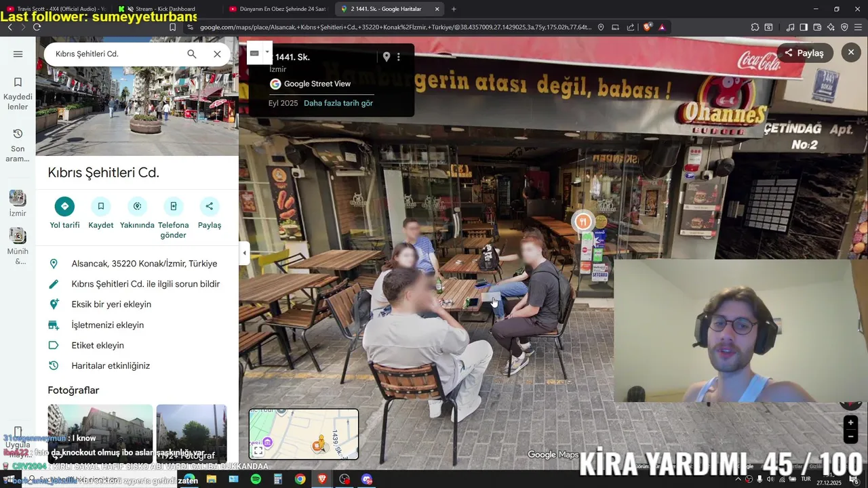
Task: Click the restaurant marker at Ohannes Burger
Action: (x=583, y=222)
